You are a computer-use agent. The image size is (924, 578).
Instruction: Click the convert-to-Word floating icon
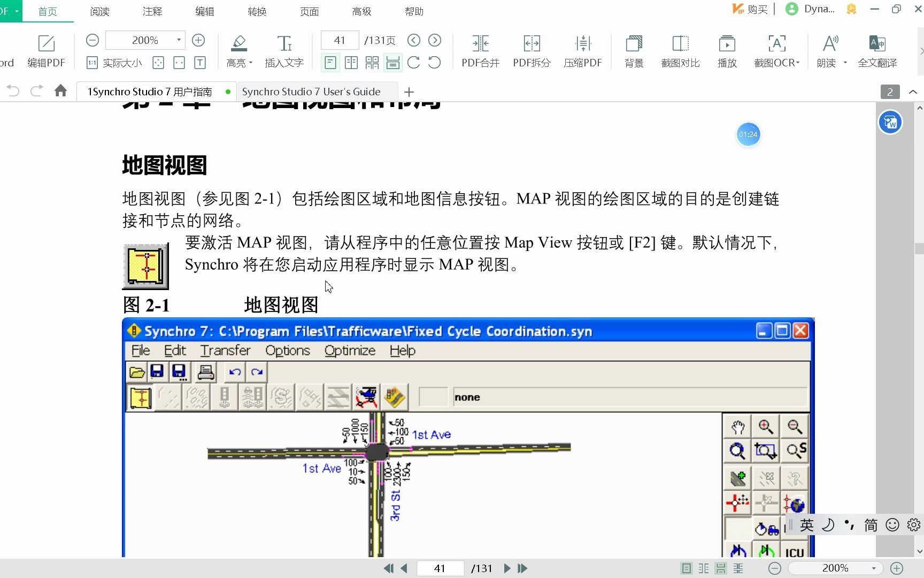pyautogui.click(x=890, y=123)
